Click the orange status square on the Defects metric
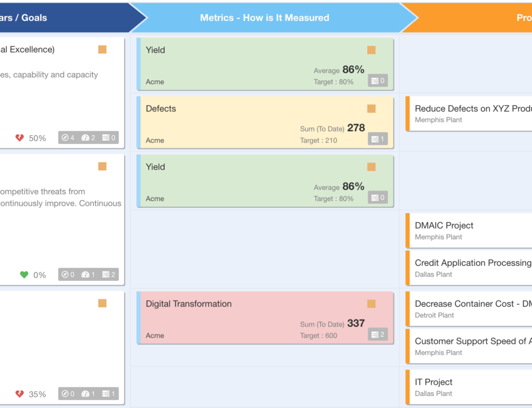This screenshot has width=532, height=408. click(x=371, y=108)
